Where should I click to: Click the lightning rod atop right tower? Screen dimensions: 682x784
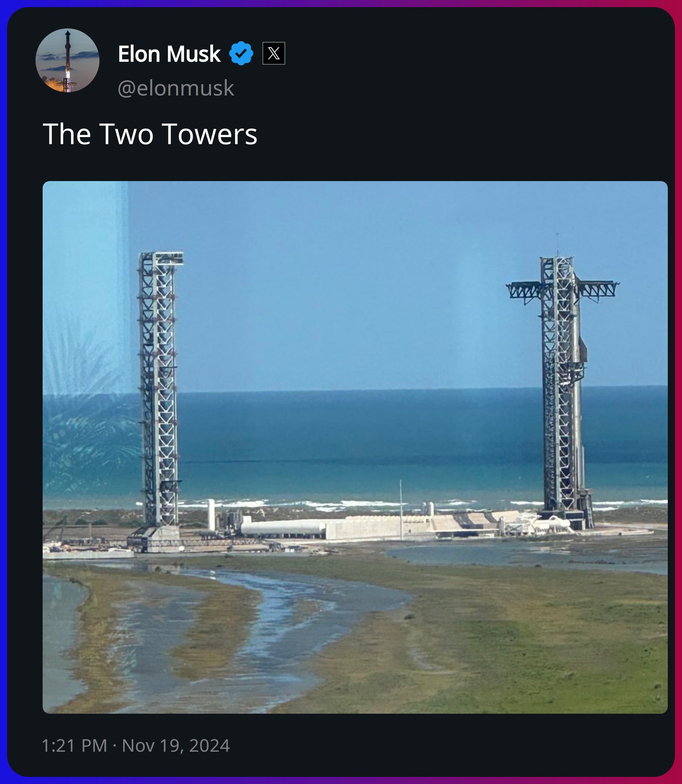[x=558, y=245]
